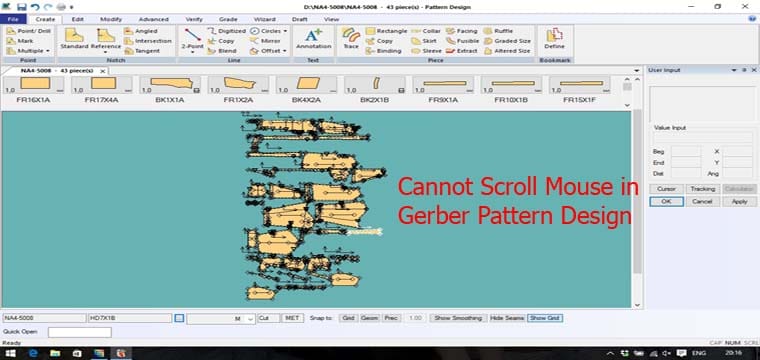
Task: Choose the Standard notch tool
Action: click(74, 38)
